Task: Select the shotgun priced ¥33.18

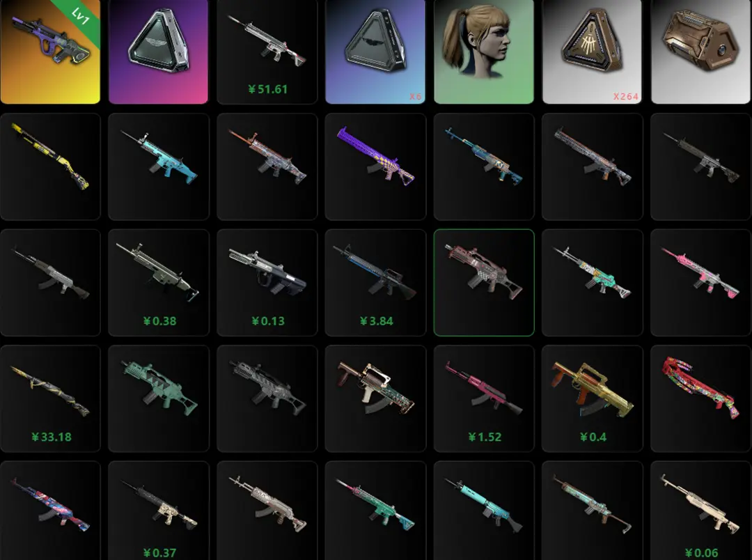Action: pos(50,398)
